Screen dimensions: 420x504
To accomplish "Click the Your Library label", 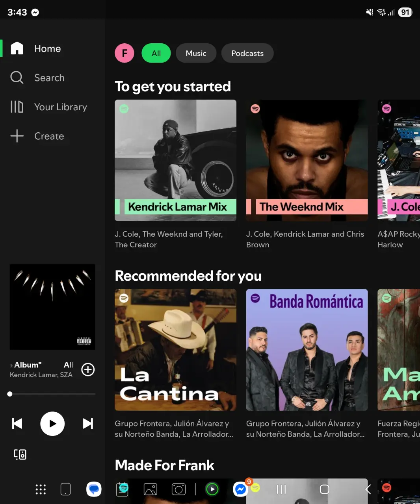I will [61, 107].
